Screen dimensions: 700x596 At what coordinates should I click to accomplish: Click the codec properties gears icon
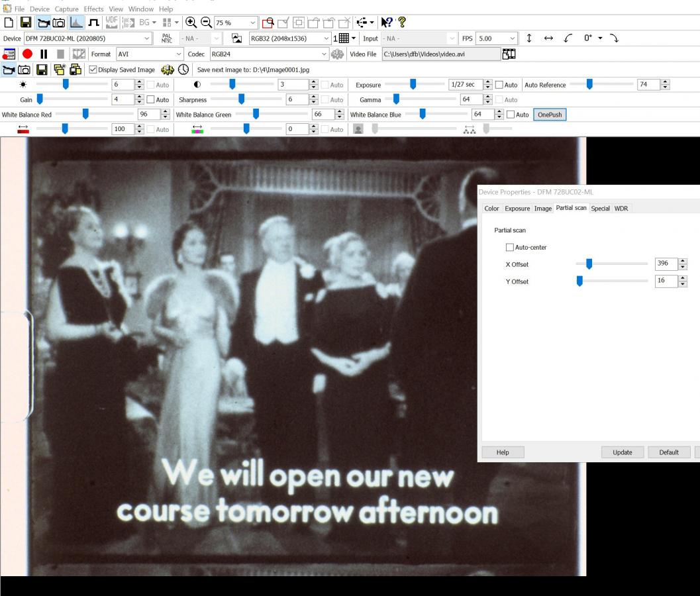pyautogui.click(x=337, y=54)
